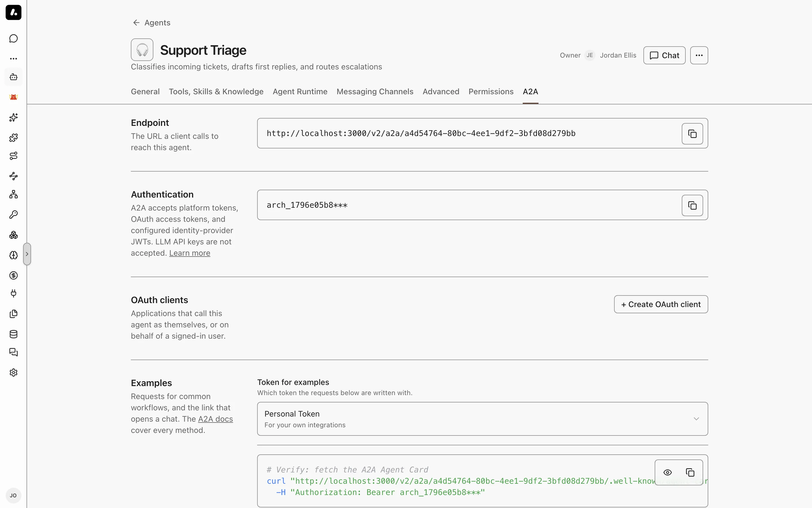
Task: Select the robot Agents icon in sidebar
Action: [14, 77]
